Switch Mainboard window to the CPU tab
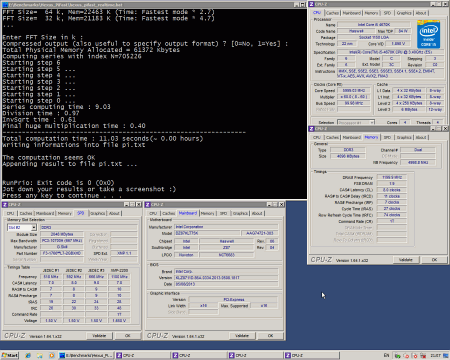 (x=153, y=213)
